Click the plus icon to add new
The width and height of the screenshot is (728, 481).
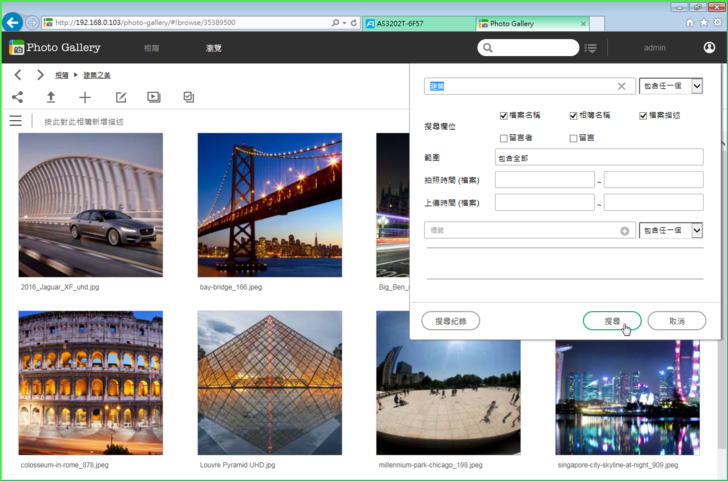[x=85, y=97]
